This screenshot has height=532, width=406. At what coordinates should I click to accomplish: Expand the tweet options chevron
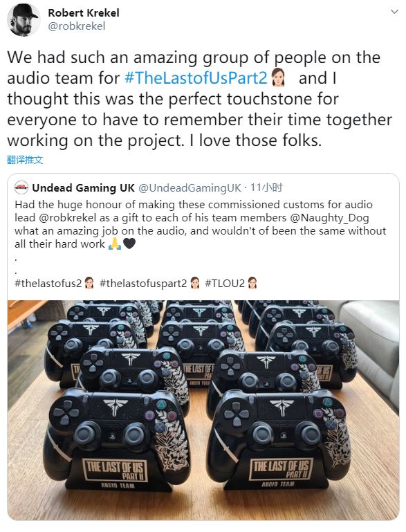click(x=394, y=12)
